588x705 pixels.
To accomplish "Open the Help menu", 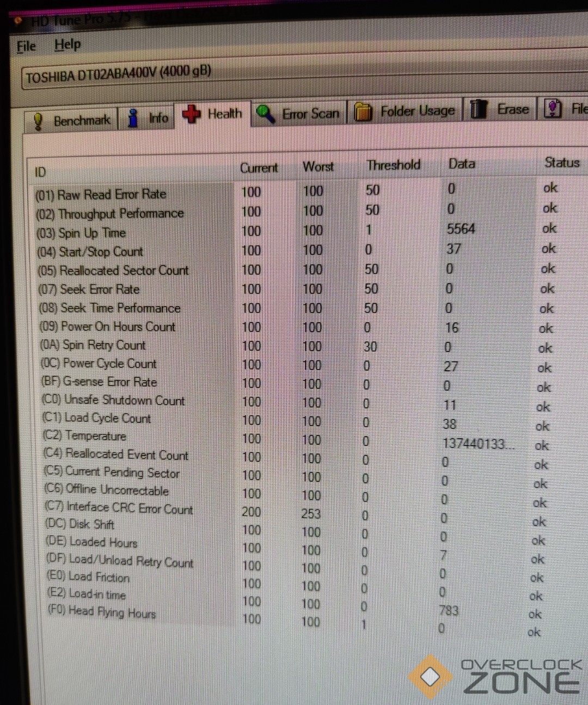I will (68, 45).
